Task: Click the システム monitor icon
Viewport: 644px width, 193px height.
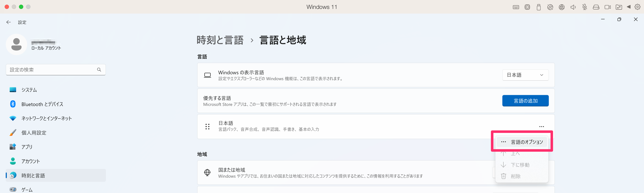Action: [13, 90]
